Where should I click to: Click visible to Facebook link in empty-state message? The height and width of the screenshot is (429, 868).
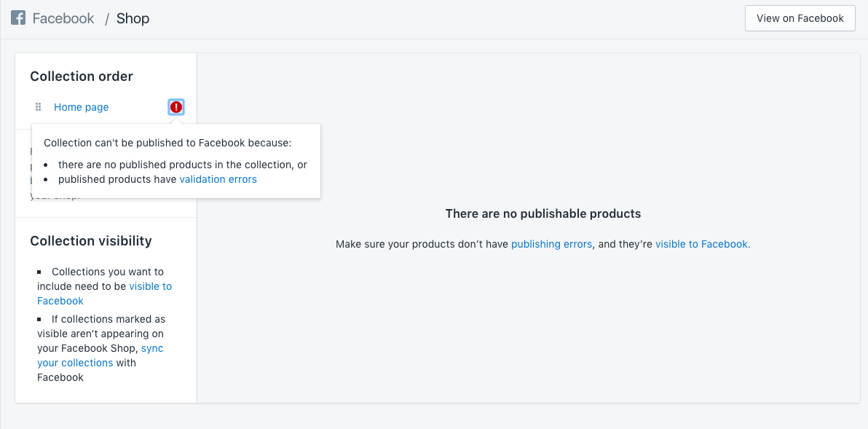(x=702, y=244)
